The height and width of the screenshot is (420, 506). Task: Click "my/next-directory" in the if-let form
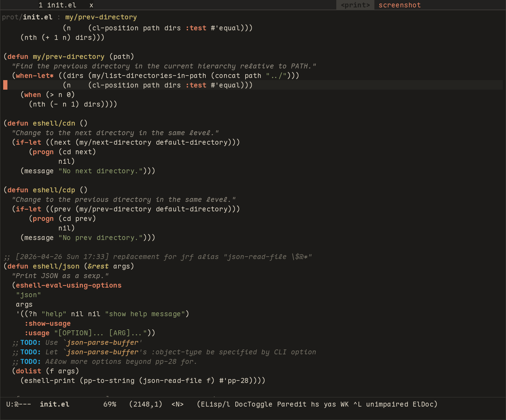pos(115,142)
